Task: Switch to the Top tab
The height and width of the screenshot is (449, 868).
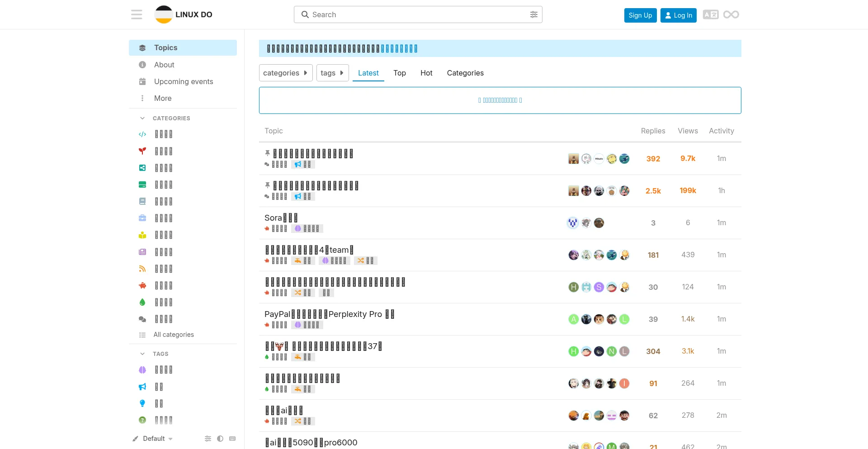Action: coord(399,73)
